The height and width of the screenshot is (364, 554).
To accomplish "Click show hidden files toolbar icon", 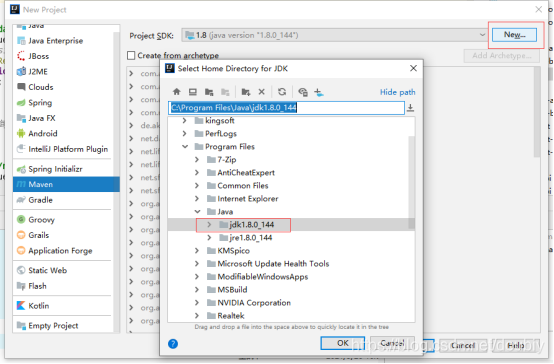I will pyautogui.click(x=303, y=92).
